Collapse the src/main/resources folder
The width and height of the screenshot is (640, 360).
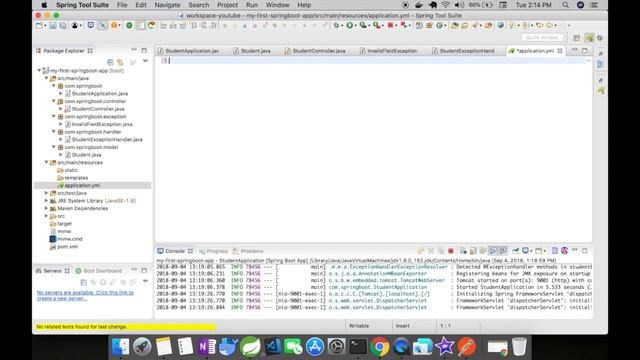[x=47, y=162]
